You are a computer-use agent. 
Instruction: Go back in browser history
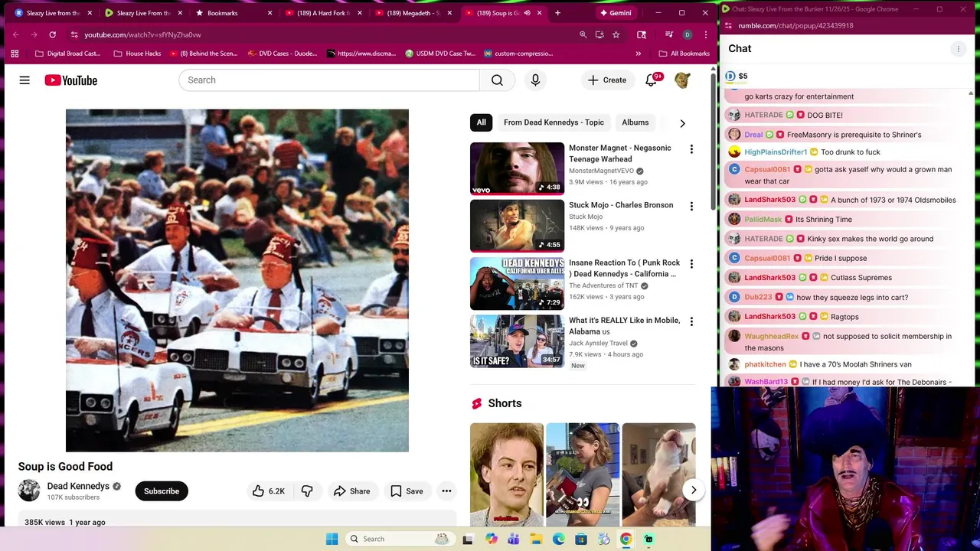pos(15,34)
